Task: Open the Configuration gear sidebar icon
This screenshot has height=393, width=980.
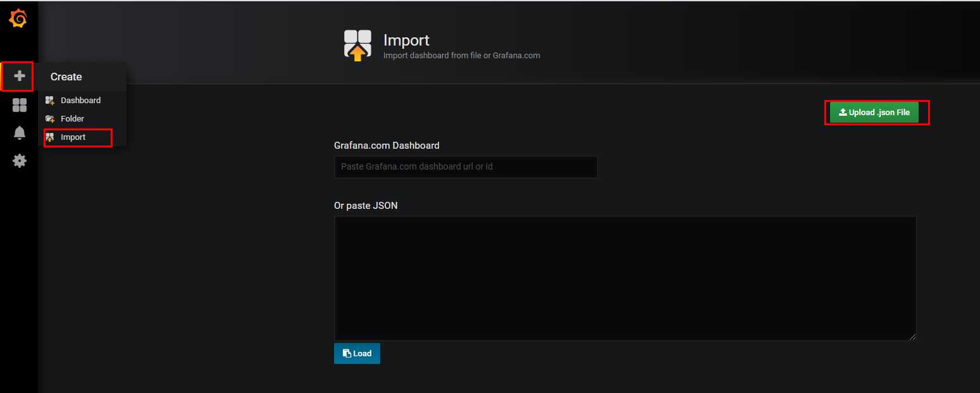Action: pyautogui.click(x=20, y=161)
